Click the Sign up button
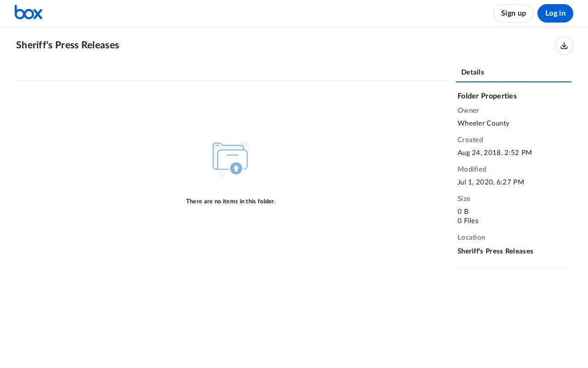The height and width of the screenshot is (368, 588). [514, 13]
